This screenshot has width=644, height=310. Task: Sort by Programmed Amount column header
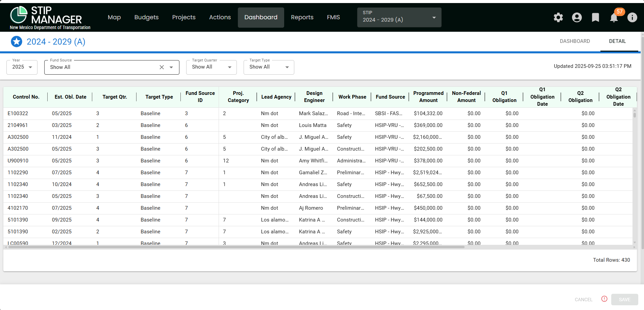pos(428,97)
